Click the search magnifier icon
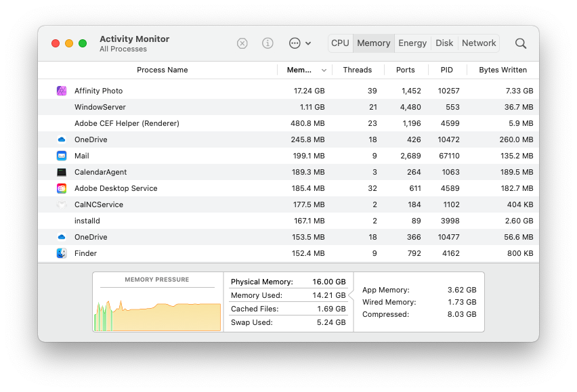Viewport: 577px width, 392px height. tap(521, 43)
